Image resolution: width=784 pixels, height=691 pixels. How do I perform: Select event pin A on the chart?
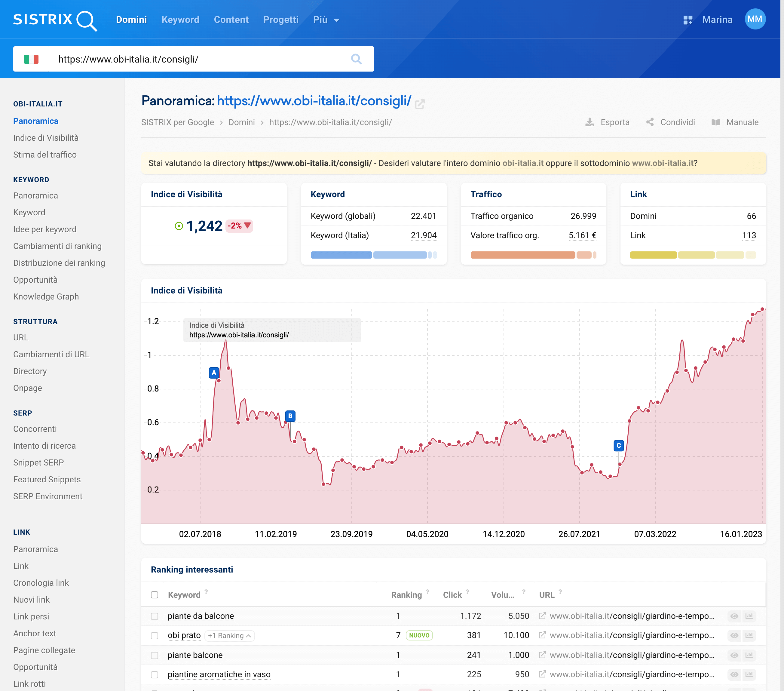(214, 373)
